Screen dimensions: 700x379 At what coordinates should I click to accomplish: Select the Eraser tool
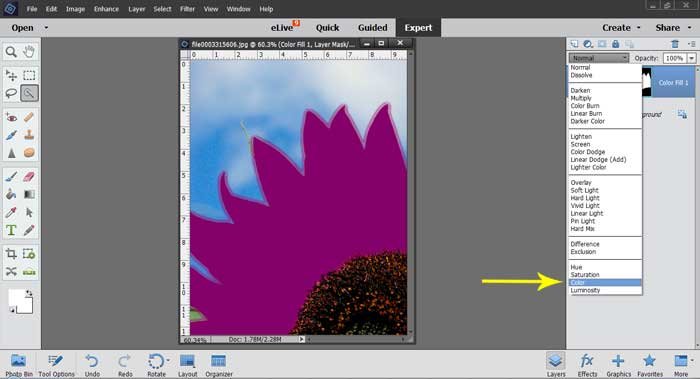pyautogui.click(x=29, y=177)
